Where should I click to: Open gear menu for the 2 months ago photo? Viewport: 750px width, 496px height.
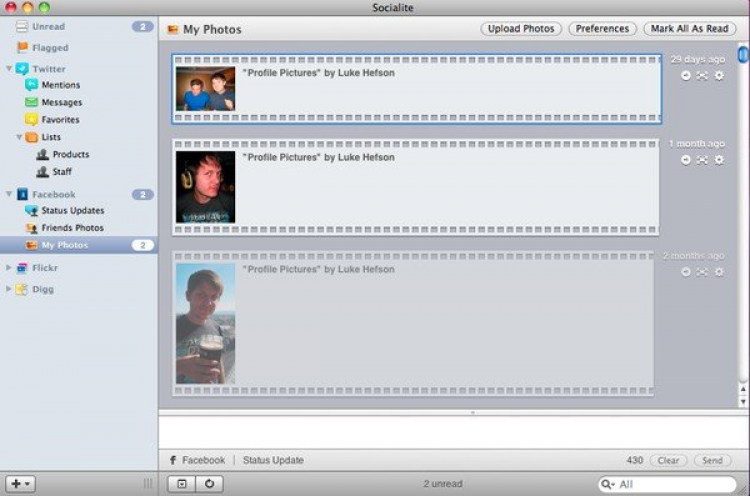719,272
